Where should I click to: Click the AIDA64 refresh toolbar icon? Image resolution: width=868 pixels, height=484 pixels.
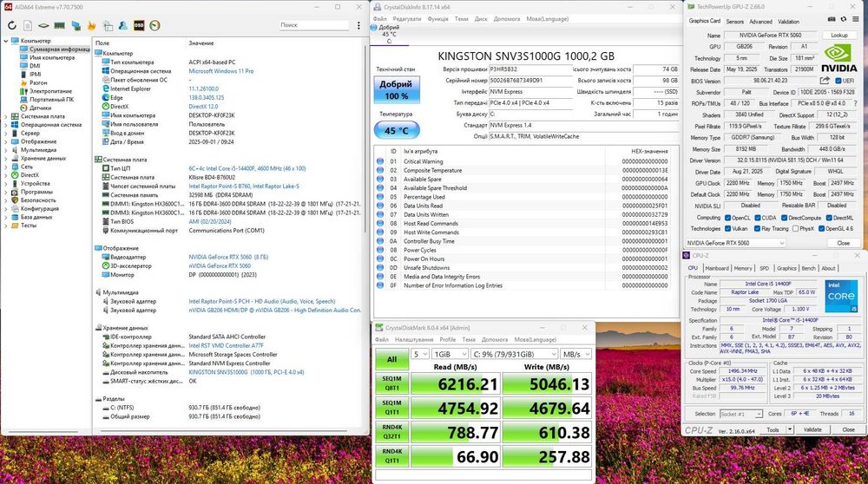(12, 25)
